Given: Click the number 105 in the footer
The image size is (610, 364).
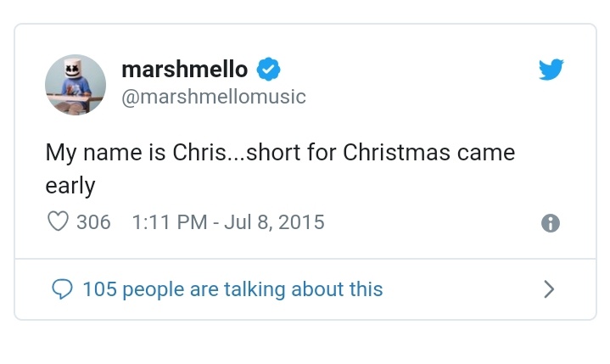Looking at the screenshot, I should 100,289.
